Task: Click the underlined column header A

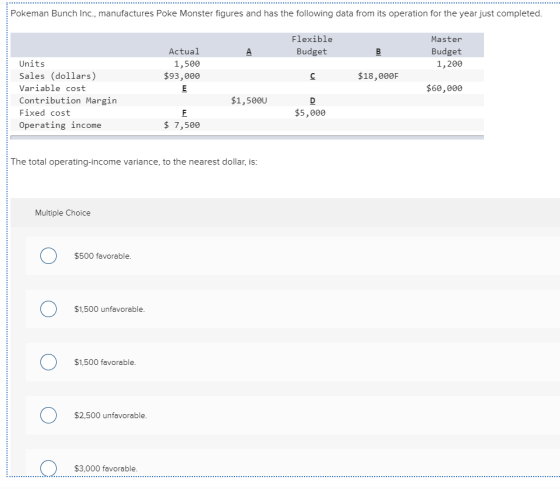Action: point(249,52)
